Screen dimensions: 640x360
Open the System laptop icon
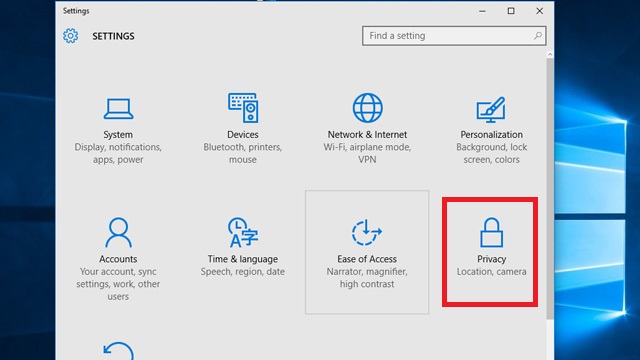tap(118, 109)
